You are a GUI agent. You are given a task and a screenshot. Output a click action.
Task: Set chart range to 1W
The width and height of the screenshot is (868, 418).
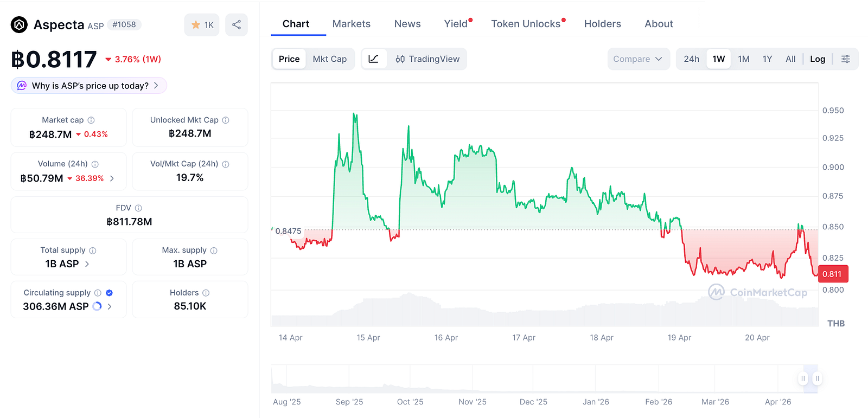[x=719, y=59]
